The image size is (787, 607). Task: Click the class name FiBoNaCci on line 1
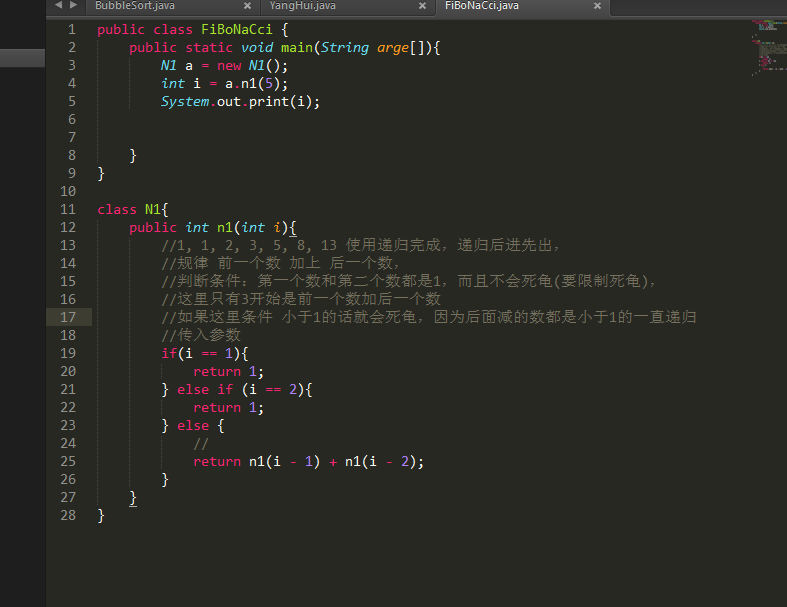236,30
